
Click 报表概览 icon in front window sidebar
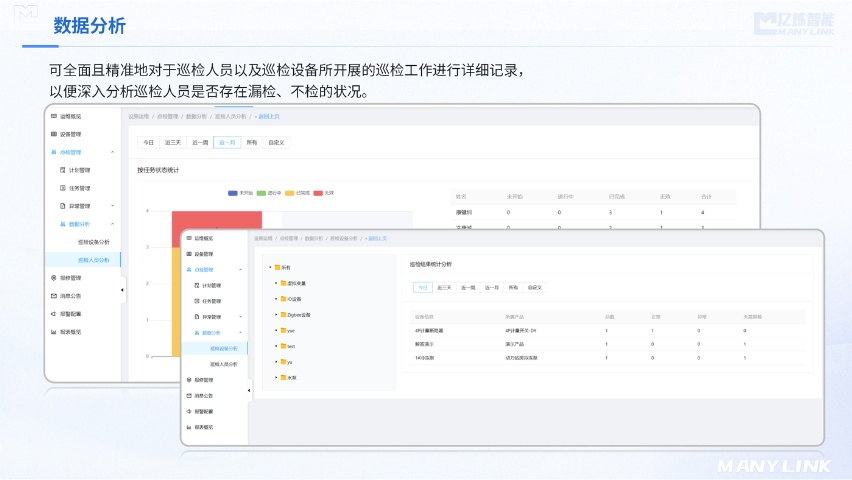pyautogui.click(x=189, y=427)
